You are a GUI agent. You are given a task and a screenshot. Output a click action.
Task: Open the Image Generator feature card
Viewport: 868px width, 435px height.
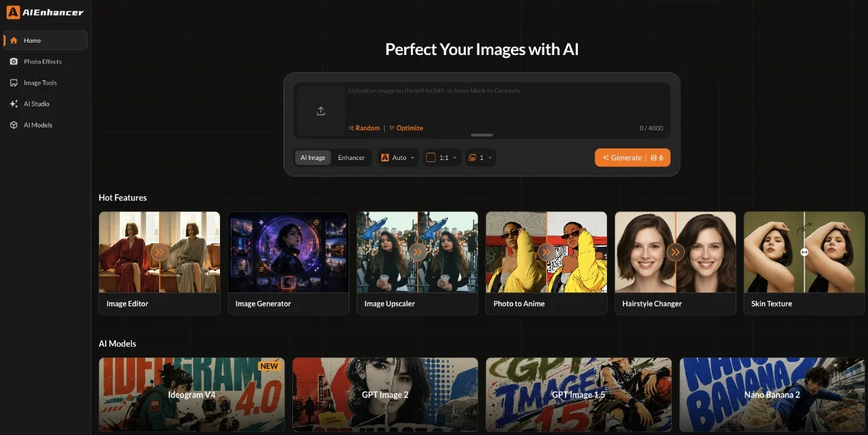pos(288,263)
